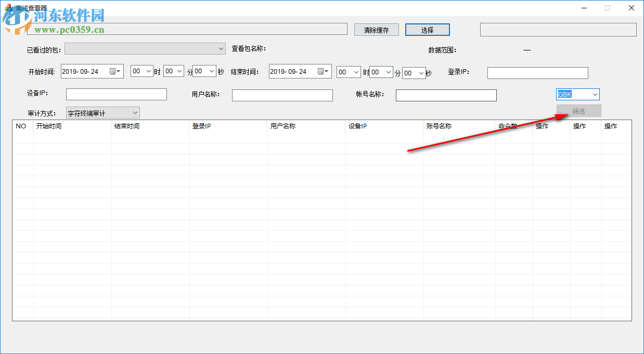Image resolution: width=644 pixels, height=354 pixels.
Task: Click the 登录IP table column header
Action: click(228, 126)
